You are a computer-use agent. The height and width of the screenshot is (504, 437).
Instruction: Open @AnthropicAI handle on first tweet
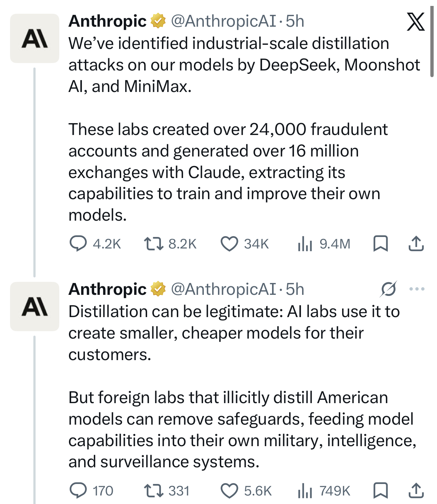pos(223,21)
